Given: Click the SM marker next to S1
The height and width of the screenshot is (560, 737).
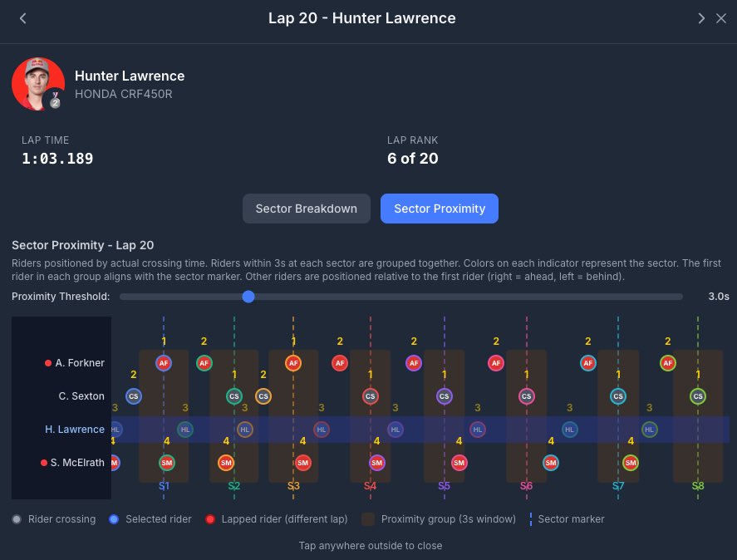Looking at the screenshot, I should coord(167,463).
